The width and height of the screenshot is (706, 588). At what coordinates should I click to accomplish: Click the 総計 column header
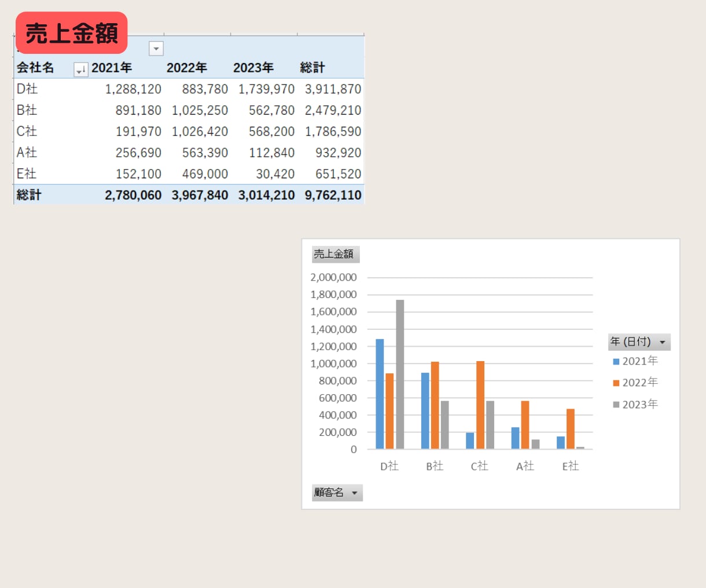tap(312, 68)
